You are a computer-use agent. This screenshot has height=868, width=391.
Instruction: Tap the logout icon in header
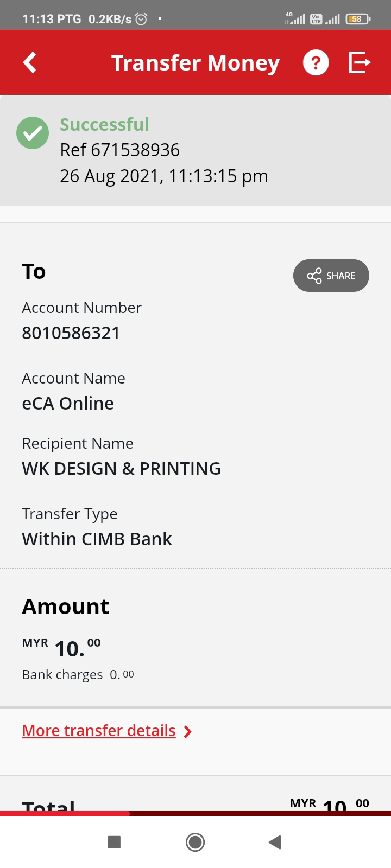coord(359,62)
